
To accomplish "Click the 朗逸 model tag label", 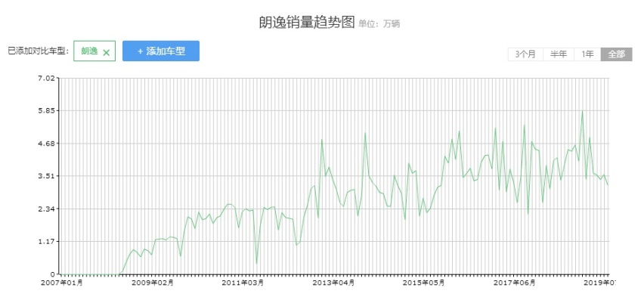I will click(89, 51).
